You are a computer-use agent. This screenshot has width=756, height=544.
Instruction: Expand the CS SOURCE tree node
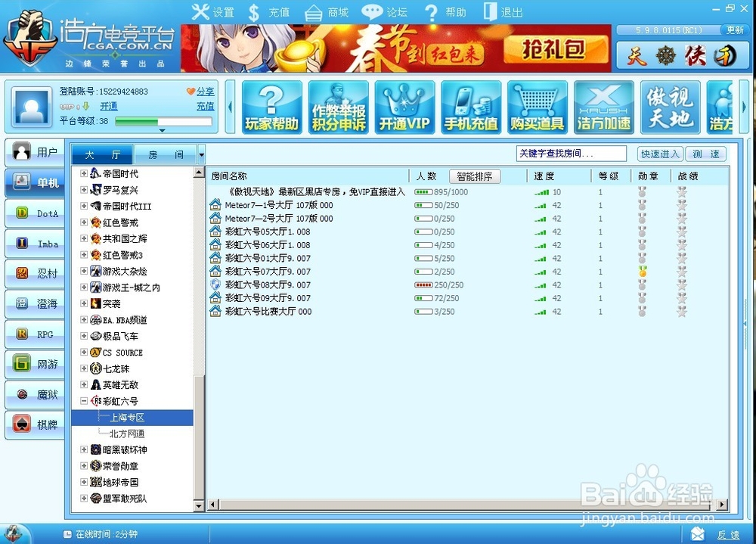click(x=84, y=352)
